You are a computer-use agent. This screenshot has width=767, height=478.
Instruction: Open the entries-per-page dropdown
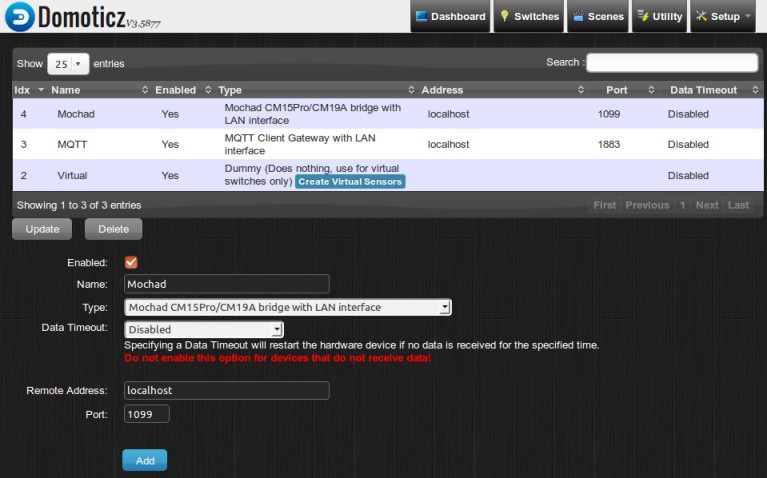[67, 63]
